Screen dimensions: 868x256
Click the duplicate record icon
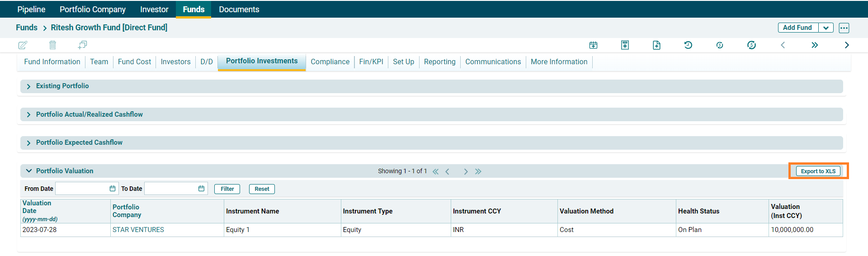tap(82, 45)
